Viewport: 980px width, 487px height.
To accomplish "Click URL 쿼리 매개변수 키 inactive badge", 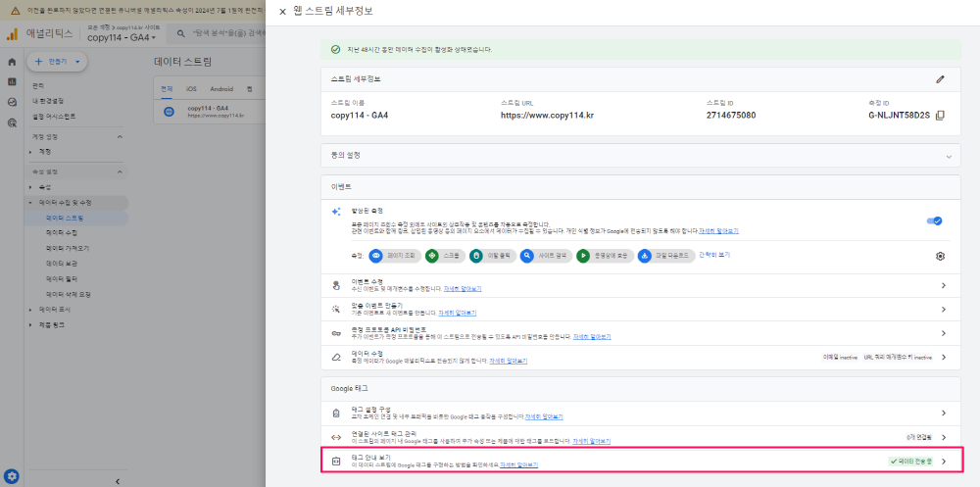I will coord(898,357).
